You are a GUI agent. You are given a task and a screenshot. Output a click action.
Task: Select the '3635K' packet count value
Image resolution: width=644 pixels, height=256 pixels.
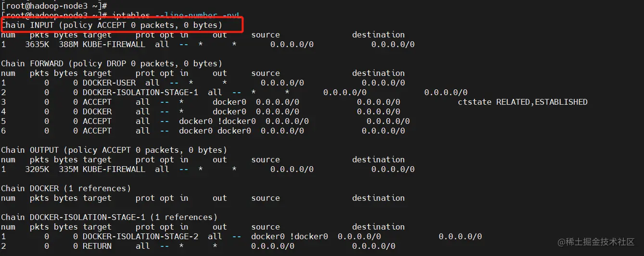pos(37,44)
